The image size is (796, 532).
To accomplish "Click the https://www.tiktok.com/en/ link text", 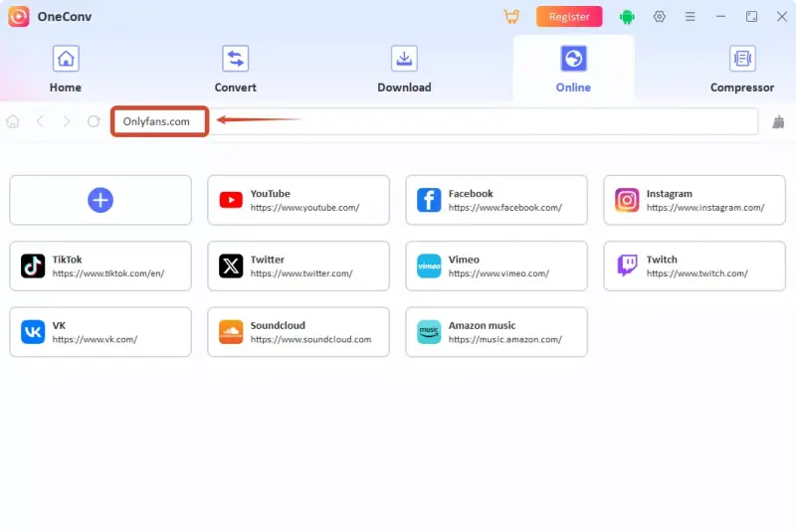I will [x=108, y=273].
